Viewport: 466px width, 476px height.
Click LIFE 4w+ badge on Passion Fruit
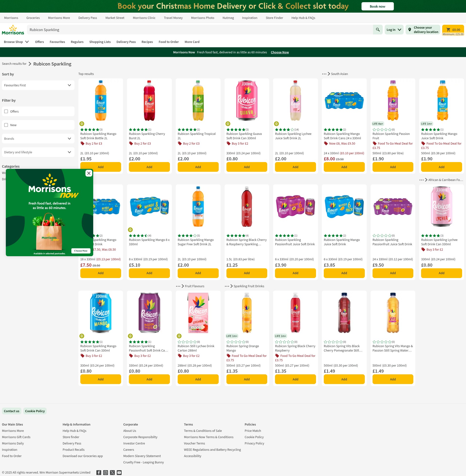378,124
